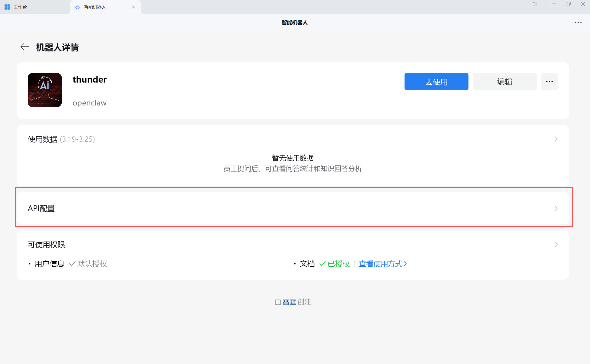Click the 工作台 grid icon
The image size is (590, 364).
7,7
